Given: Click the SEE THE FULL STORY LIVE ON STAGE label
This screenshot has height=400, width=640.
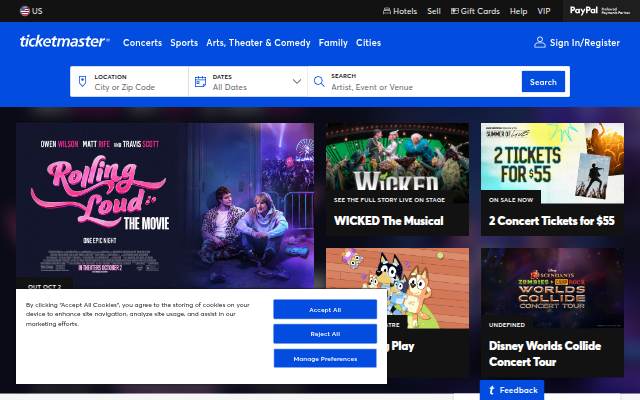Looking at the screenshot, I should coord(389,200).
